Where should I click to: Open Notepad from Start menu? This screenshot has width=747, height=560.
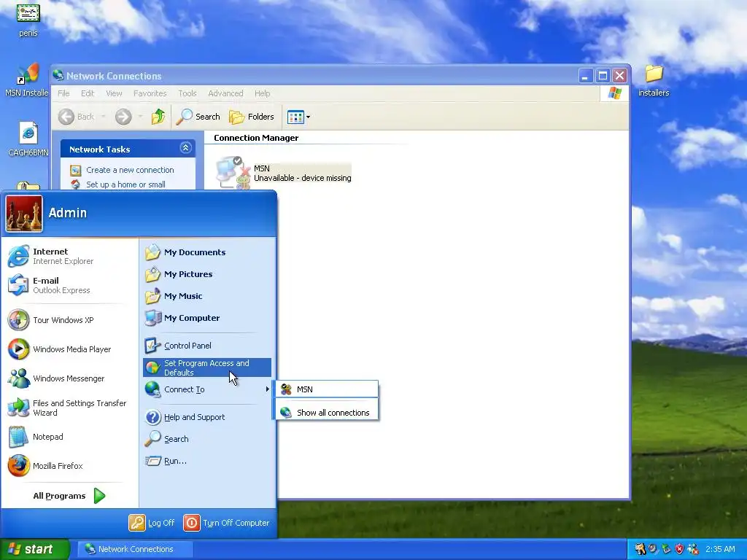point(69,437)
